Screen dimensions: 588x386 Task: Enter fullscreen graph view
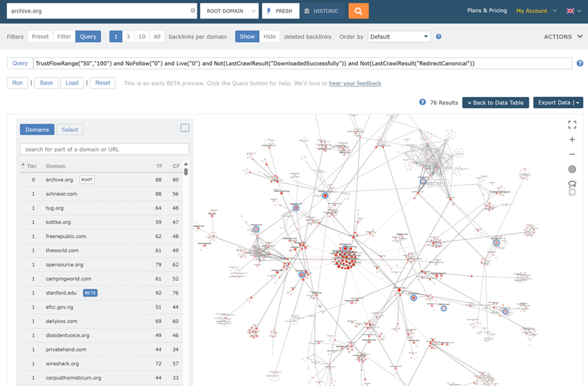click(x=572, y=125)
